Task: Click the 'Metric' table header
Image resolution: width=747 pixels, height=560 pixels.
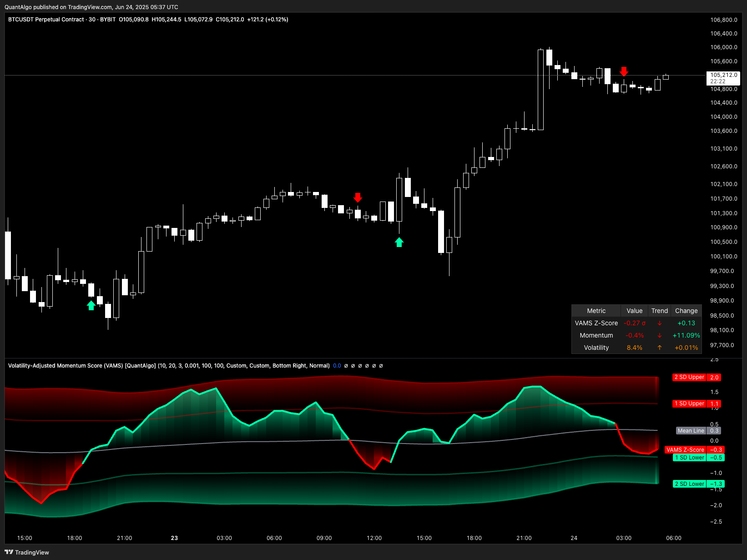Action: pyautogui.click(x=596, y=311)
